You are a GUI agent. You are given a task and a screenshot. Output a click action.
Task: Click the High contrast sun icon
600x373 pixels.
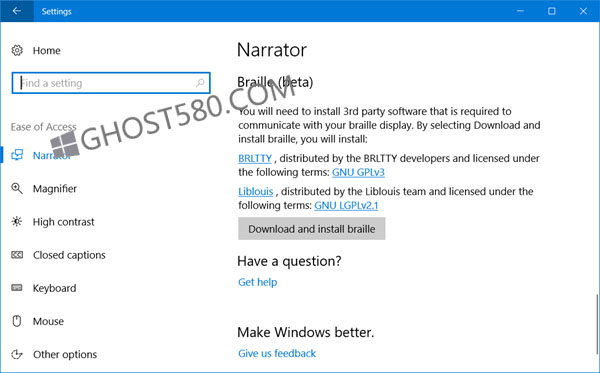[x=17, y=222]
